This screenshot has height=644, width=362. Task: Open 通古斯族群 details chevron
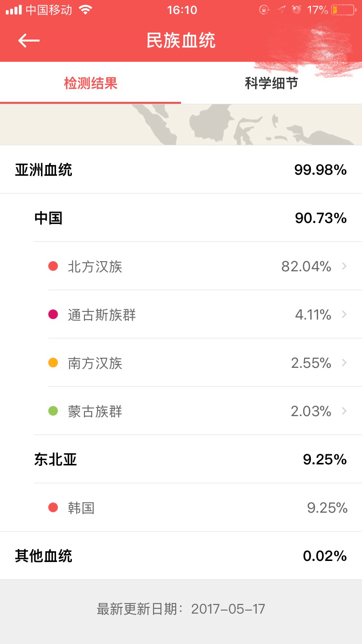pyautogui.click(x=344, y=314)
